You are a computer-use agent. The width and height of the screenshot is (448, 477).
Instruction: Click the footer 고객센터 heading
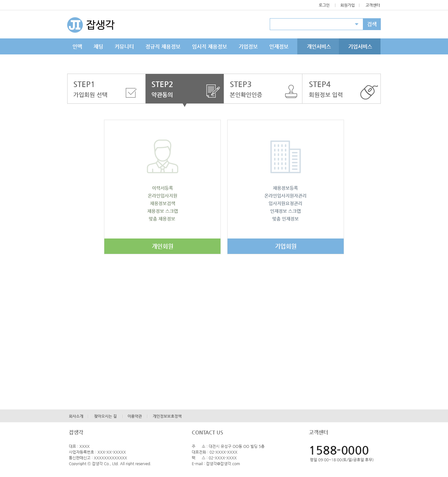(318, 432)
